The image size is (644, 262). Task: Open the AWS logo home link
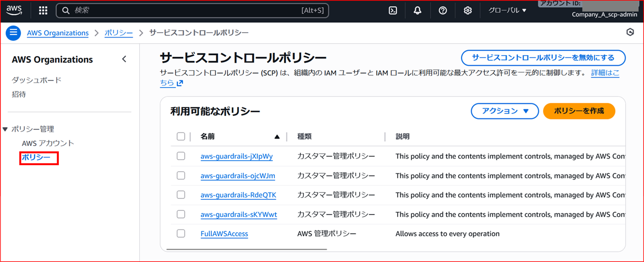pos(14,10)
